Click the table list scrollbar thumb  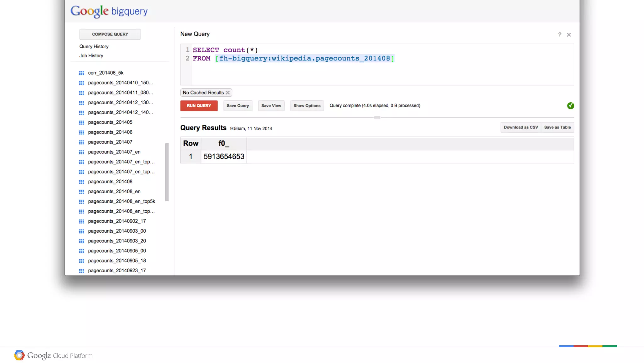167,172
